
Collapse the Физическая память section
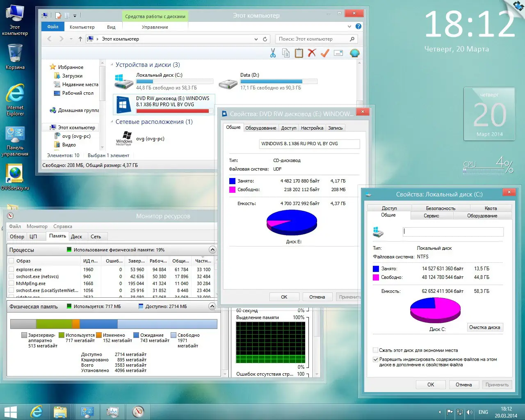(x=212, y=306)
